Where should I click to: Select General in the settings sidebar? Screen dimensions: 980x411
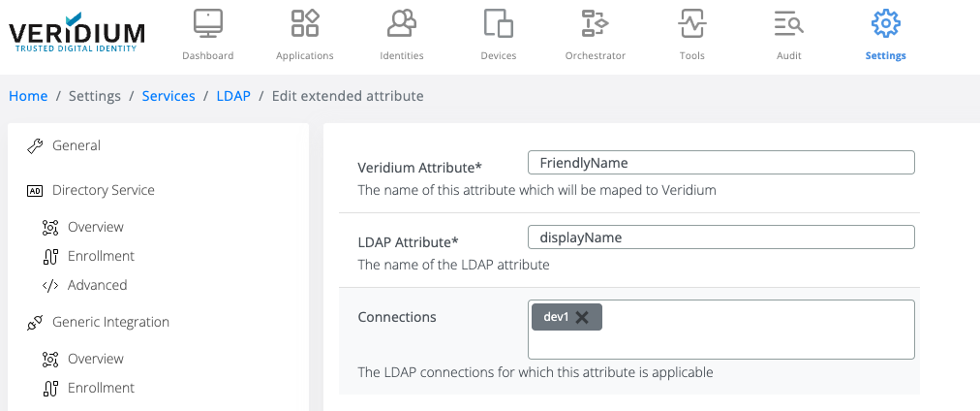[76, 145]
